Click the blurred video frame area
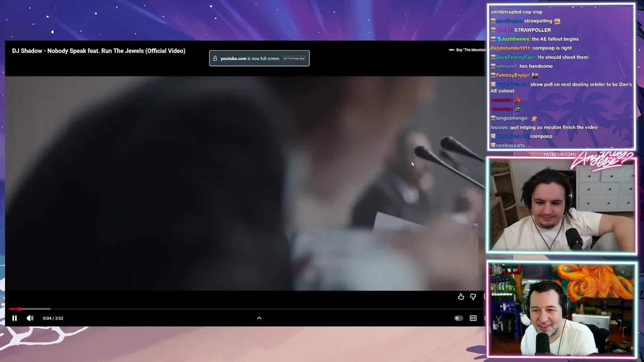Image resolution: width=644 pixels, height=362 pixels. [x=245, y=184]
